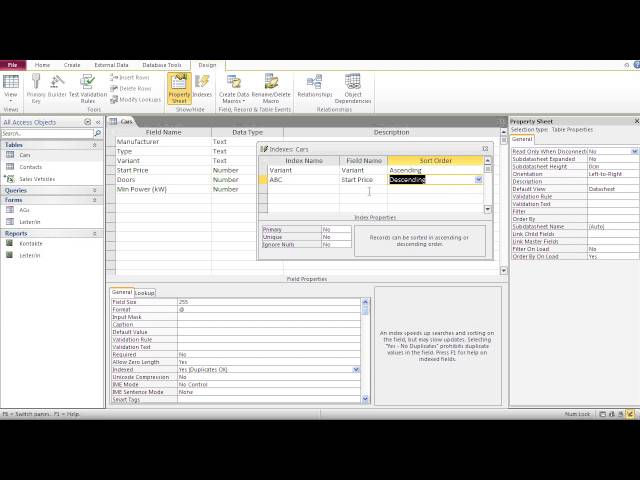Click the Order By On Load value
Image resolution: width=640 pixels, height=480 pixels.
pyautogui.click(x=613, y=256)
